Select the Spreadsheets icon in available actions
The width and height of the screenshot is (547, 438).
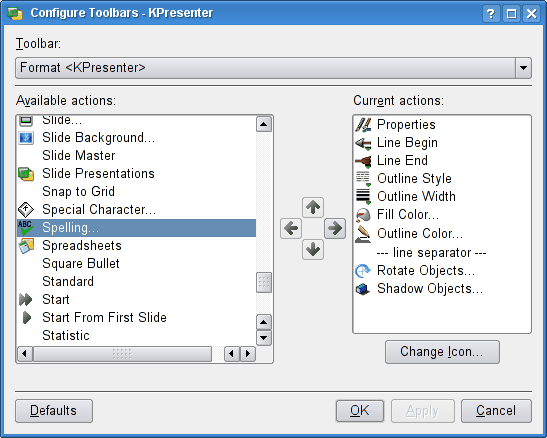[27, 246]
